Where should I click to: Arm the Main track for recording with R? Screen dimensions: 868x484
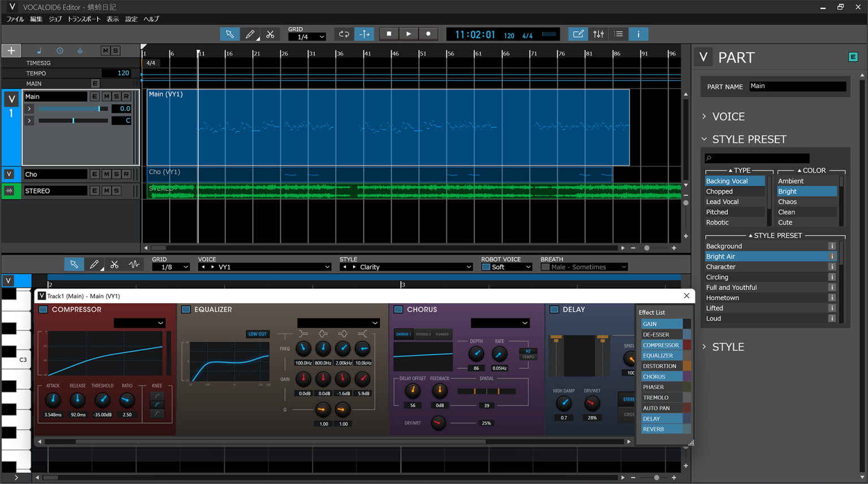pos(126,97)
